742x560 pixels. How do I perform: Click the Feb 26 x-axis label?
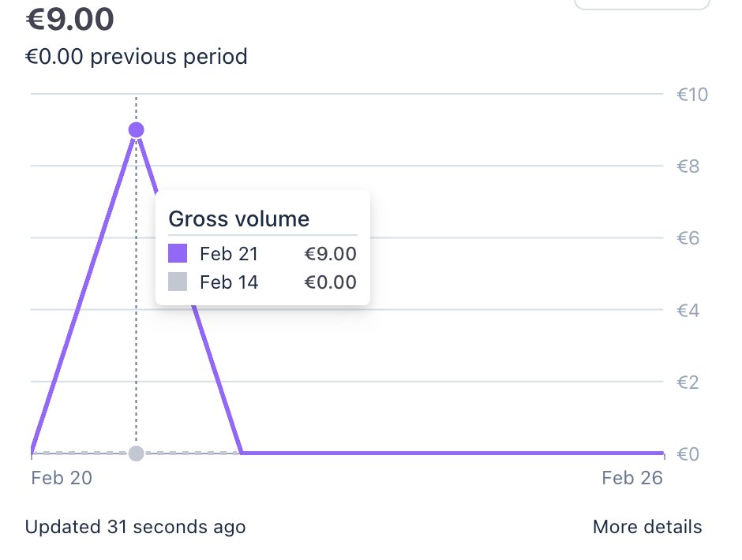[631, 478]
